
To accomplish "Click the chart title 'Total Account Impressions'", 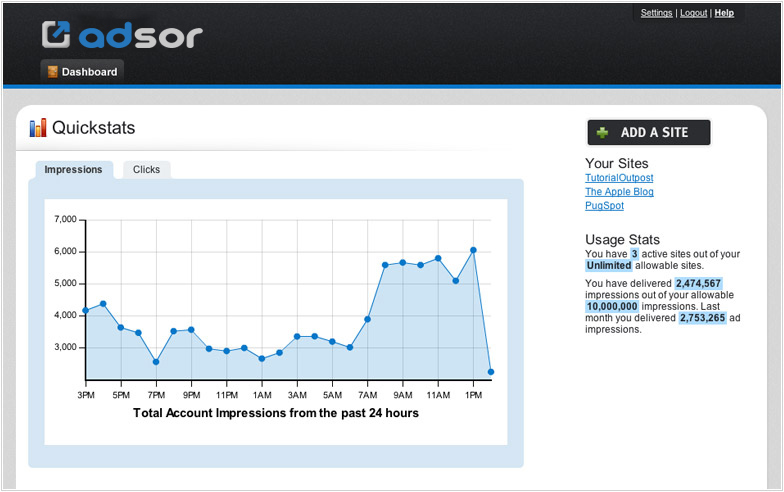I will (276, 413).
